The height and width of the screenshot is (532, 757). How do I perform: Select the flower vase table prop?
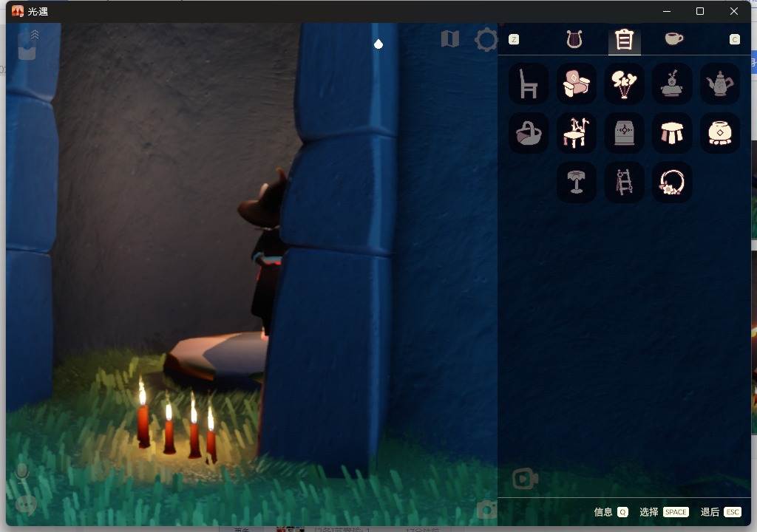point(671,83)
